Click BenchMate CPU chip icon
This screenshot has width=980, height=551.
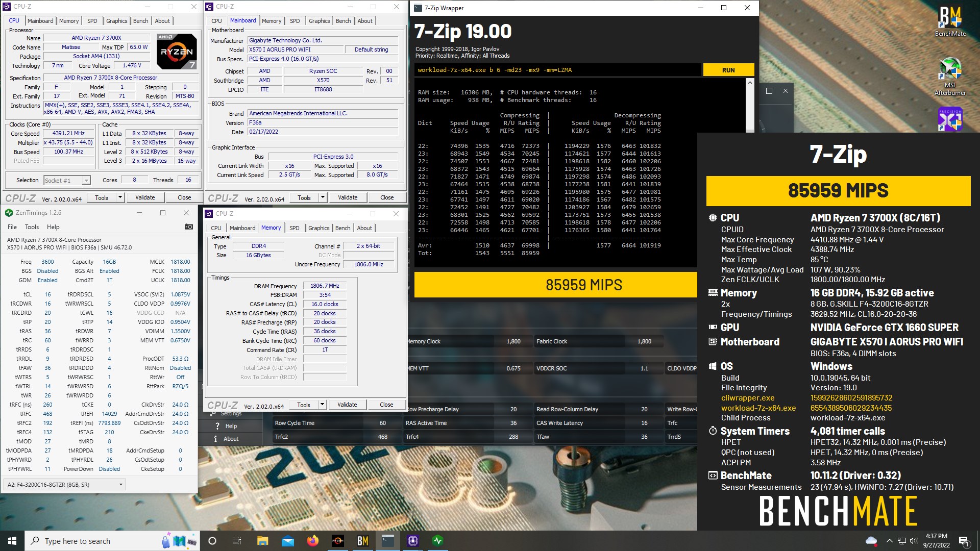(713, 218)
